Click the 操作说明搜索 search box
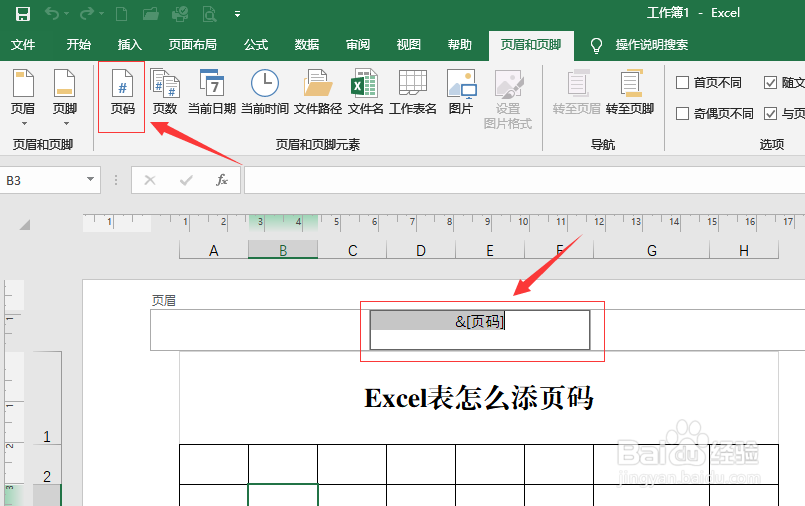805x506 pixels. 651,45
